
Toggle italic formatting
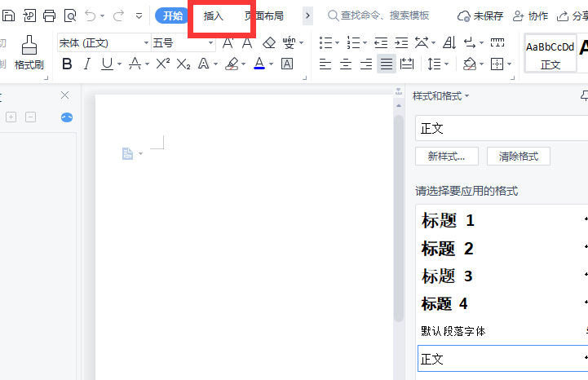[86, 64]
